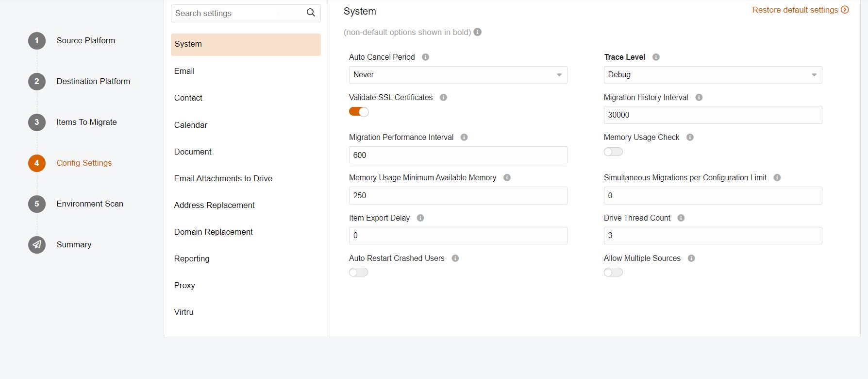Click info icon beside Migration History Interval
Image resolution: width=868 pixels, height=379 pixels.
pyautogui.click(x=699, y=98)
